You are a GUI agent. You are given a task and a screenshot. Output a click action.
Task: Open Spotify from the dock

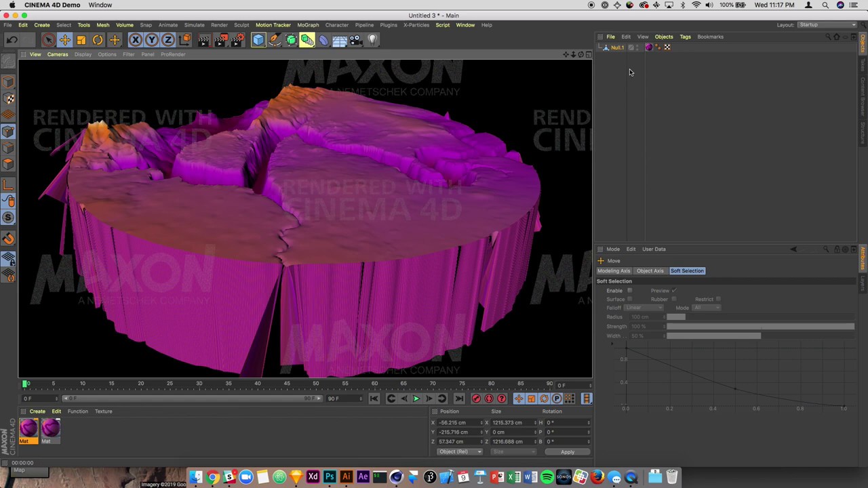547,477
